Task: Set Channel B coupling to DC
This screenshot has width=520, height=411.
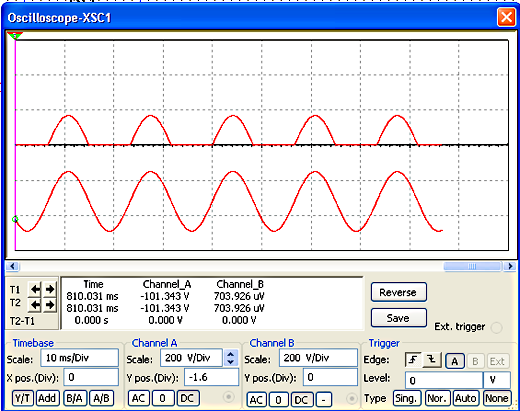Action: [302, 400]
